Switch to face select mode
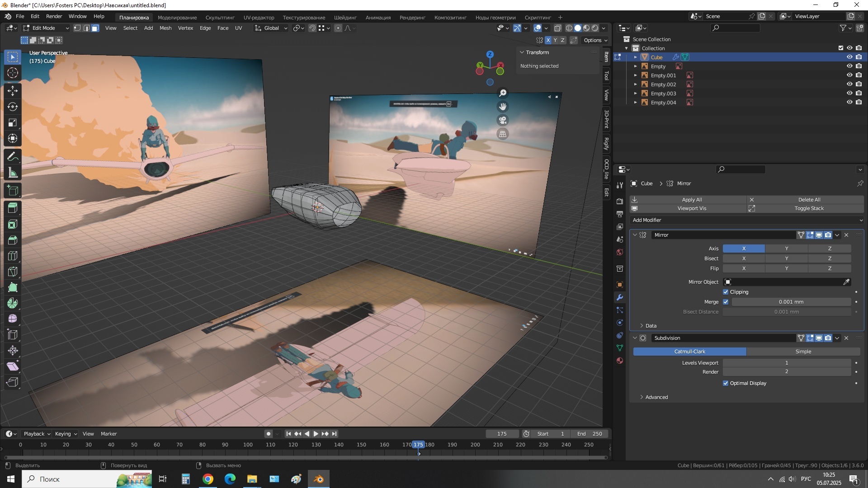The height and width of the screenshot is (488, 868). tap(95, 28)
